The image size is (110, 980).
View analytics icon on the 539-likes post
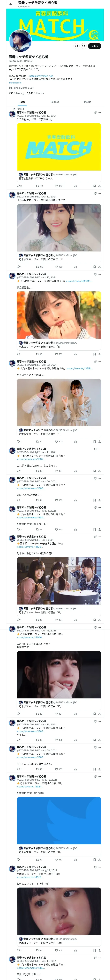pos(75,354)
